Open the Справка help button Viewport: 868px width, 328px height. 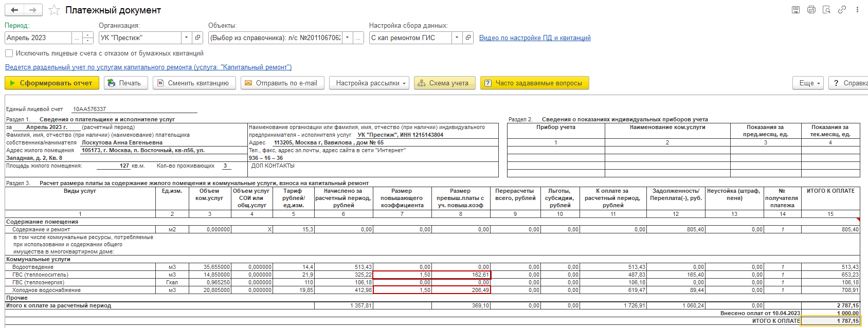pos(848,83)
